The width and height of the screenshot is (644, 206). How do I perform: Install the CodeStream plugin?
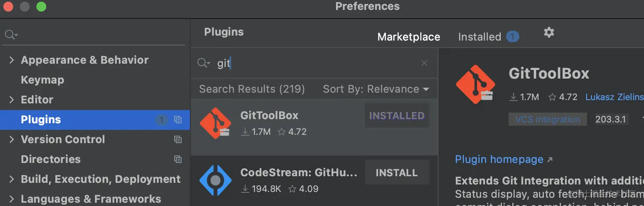tap(397, 173)
